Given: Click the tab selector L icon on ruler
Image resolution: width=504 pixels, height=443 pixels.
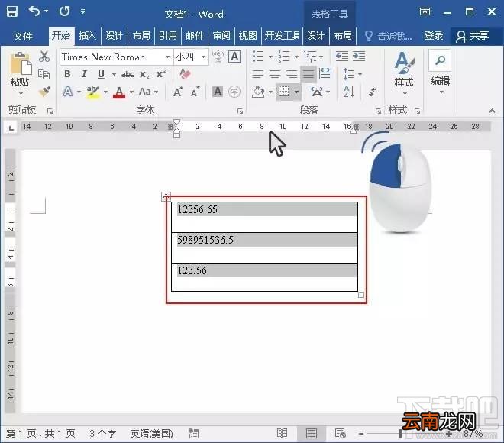Looking at the screenshot, I should click(x=11, y=128).
